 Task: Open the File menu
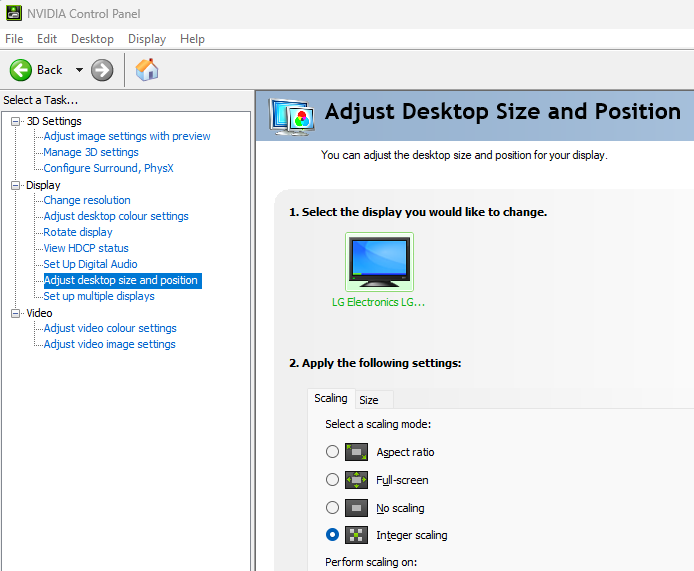click(14, 39)
